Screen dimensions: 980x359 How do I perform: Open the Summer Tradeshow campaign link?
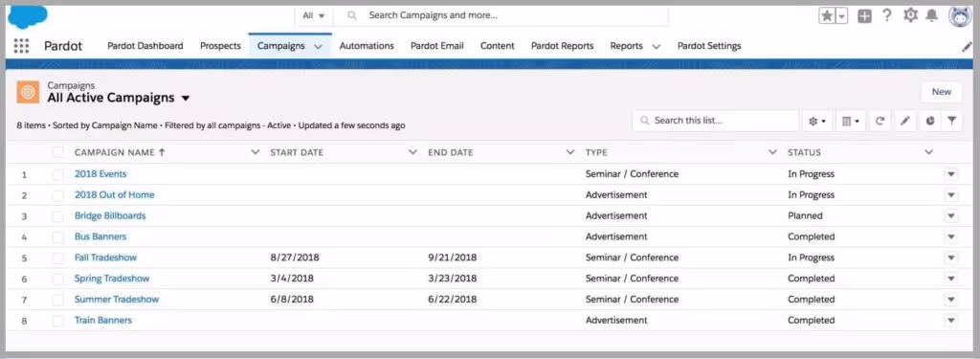[x=117, y=299]
